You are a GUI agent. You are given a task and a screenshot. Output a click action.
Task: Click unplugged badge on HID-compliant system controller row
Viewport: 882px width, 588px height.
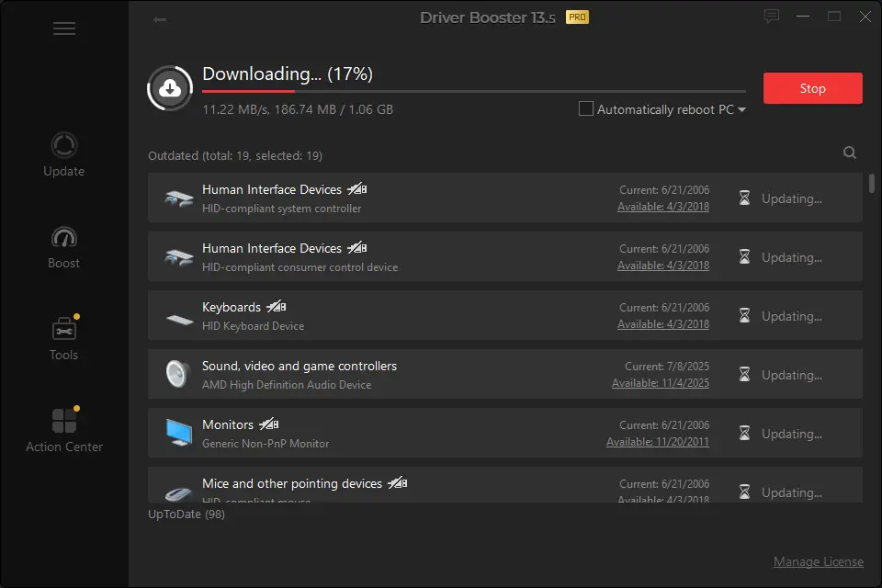pyautogui.click(x=357, y=189)
